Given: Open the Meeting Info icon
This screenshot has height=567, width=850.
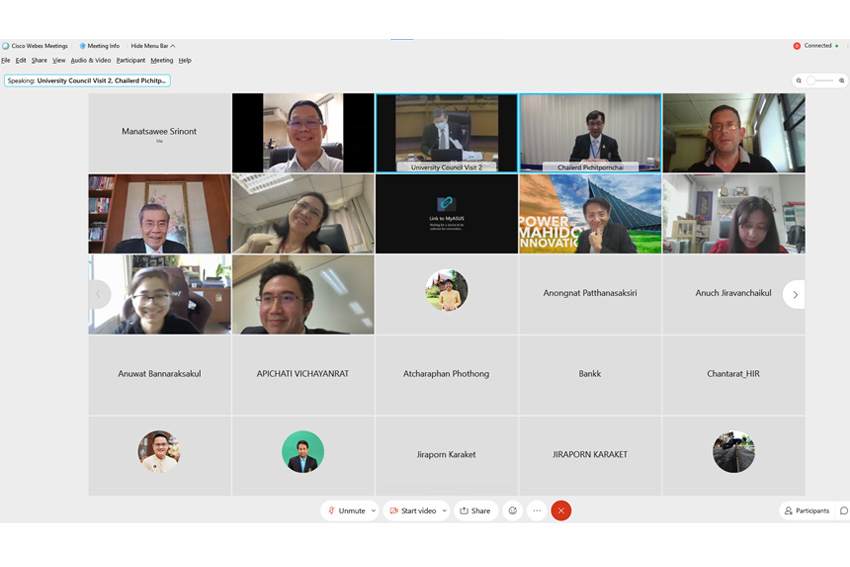Looking at the screenshot, I should (x=83, y=46).
